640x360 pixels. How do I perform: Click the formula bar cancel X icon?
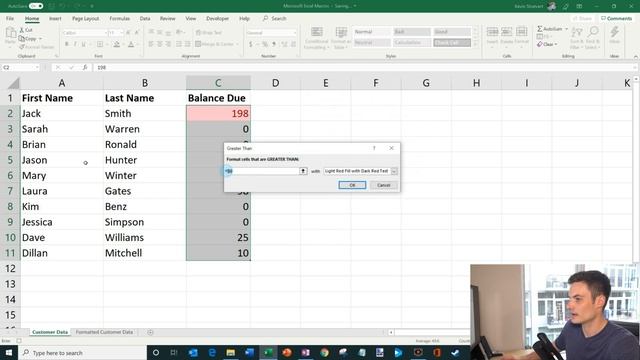58,67
